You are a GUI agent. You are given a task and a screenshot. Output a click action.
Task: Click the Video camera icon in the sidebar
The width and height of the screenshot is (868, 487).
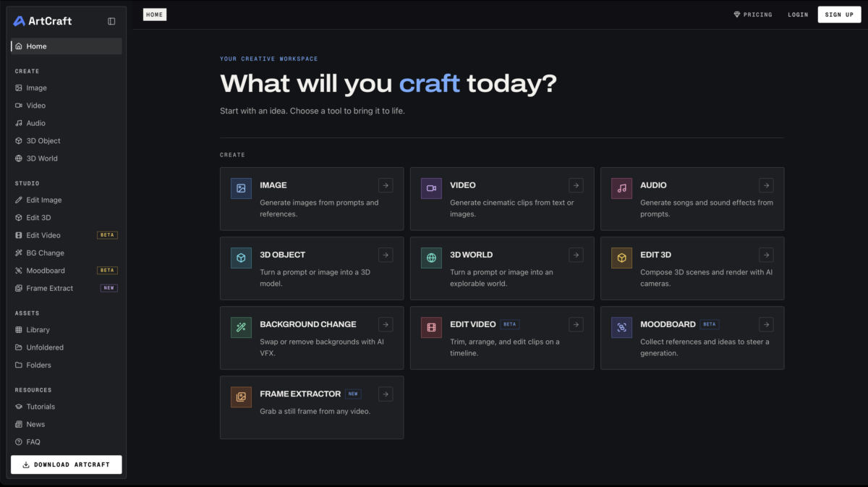19,106
